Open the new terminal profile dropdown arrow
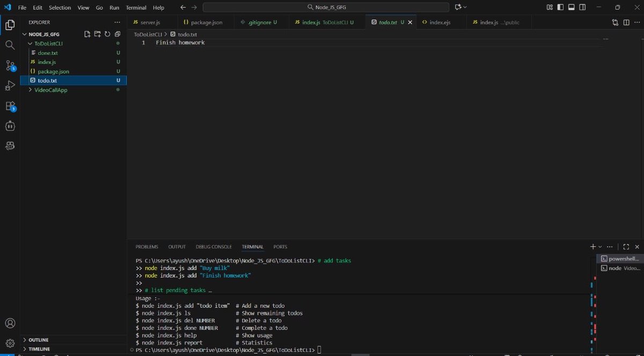This screenshot has height=356, width=644. (x=600, y=247)
